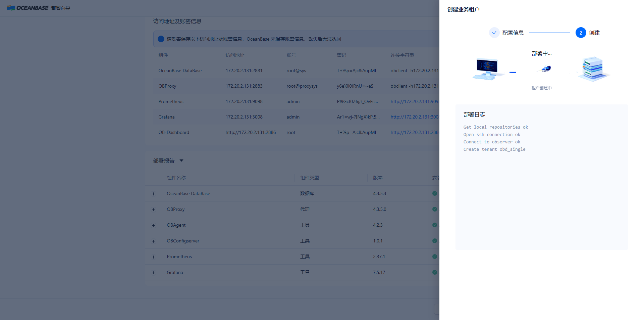Screen dimensions: 644x320
Task: Click the completed checkmark step icon
Action: [x=494, y=33]
